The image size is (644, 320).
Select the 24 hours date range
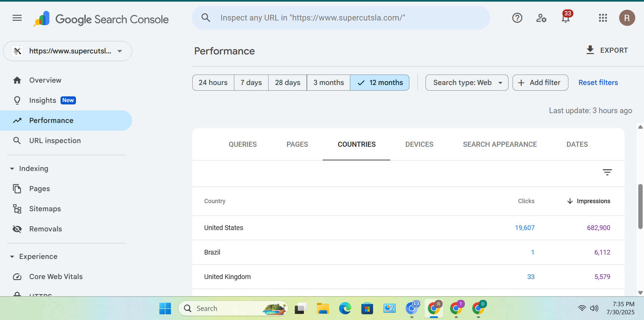pos(213,83)
